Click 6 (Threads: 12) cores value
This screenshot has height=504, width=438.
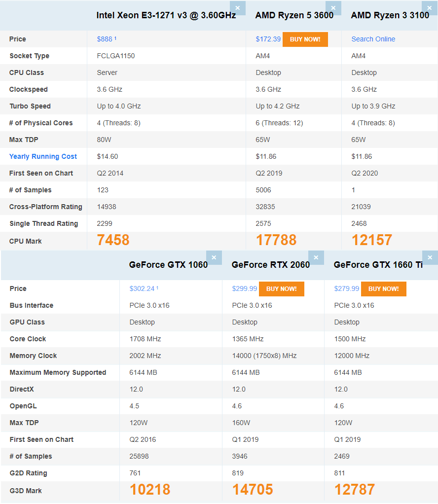(x=279, y=123)
